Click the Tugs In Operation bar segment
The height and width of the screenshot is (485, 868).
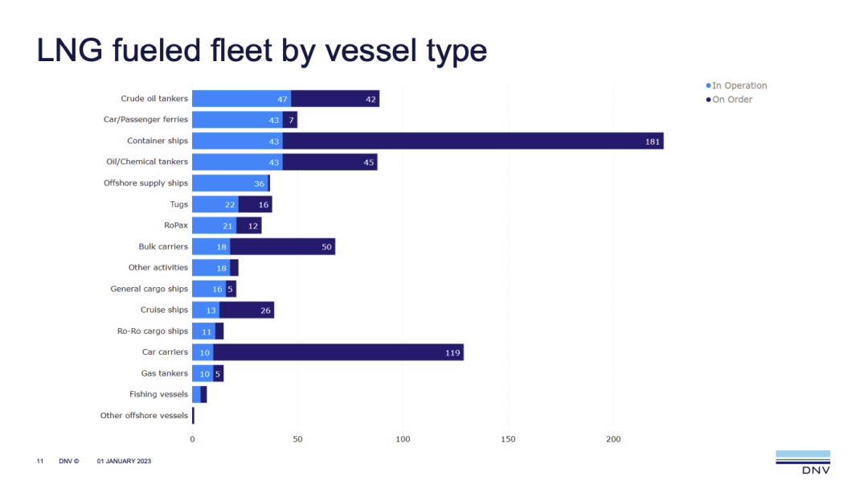click(215, 205)
